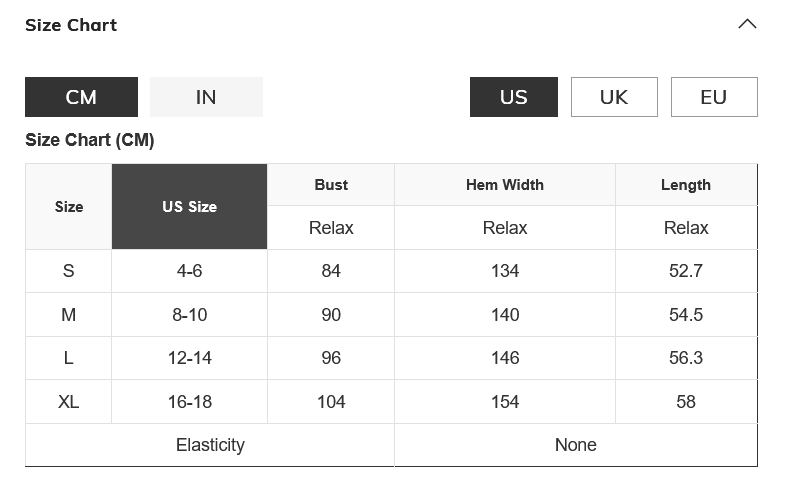Select the L size row label
This screenshot has width=810, height=480.
(x=69, y=358)
